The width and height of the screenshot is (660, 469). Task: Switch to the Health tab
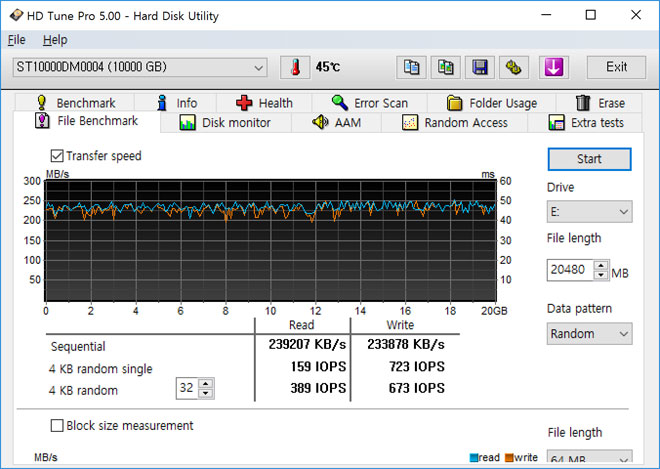coord(264,103)
